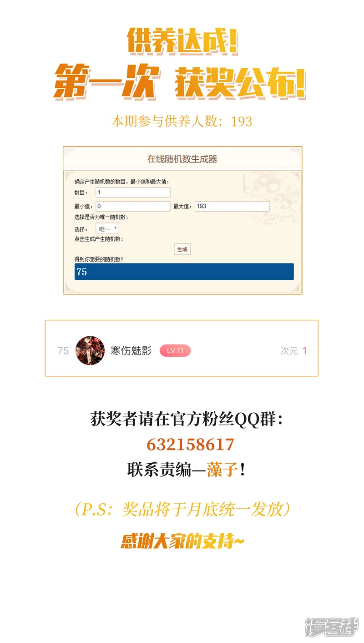Open the 唯一 selection dropdown
The image size is (364, 643).
tap(107, 228)
